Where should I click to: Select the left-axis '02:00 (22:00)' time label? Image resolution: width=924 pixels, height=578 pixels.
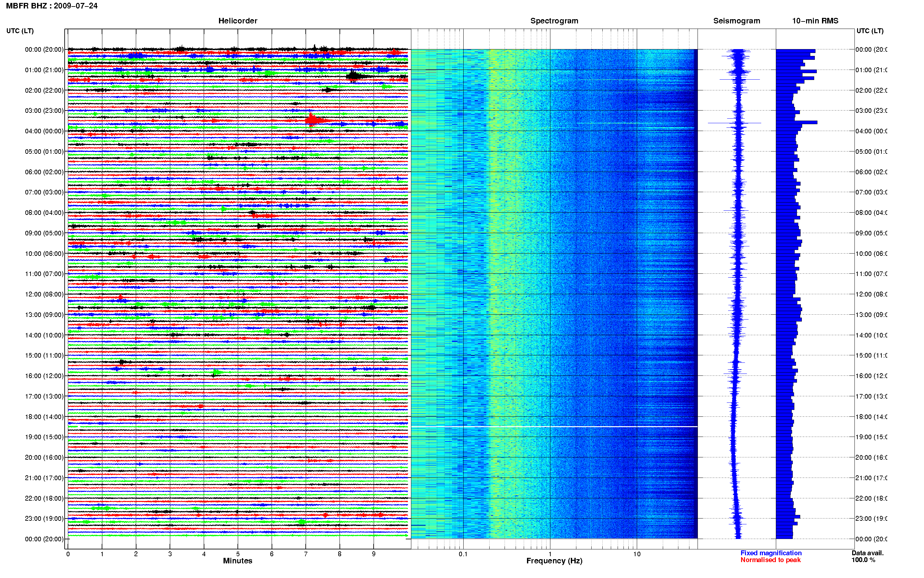click(44, 90)
